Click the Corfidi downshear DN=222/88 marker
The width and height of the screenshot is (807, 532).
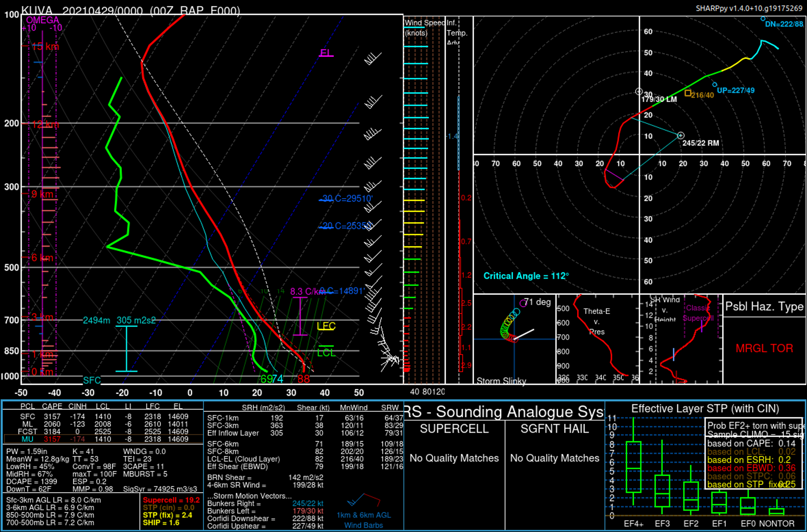coord(763,19)
